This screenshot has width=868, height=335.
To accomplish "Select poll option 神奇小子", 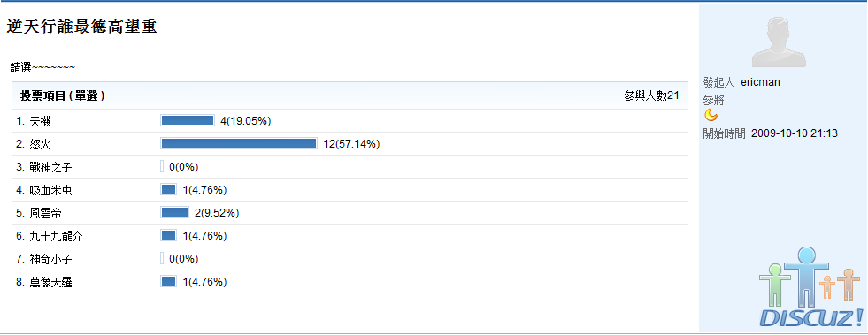I will pyautogui.click(x=44, y=259).
